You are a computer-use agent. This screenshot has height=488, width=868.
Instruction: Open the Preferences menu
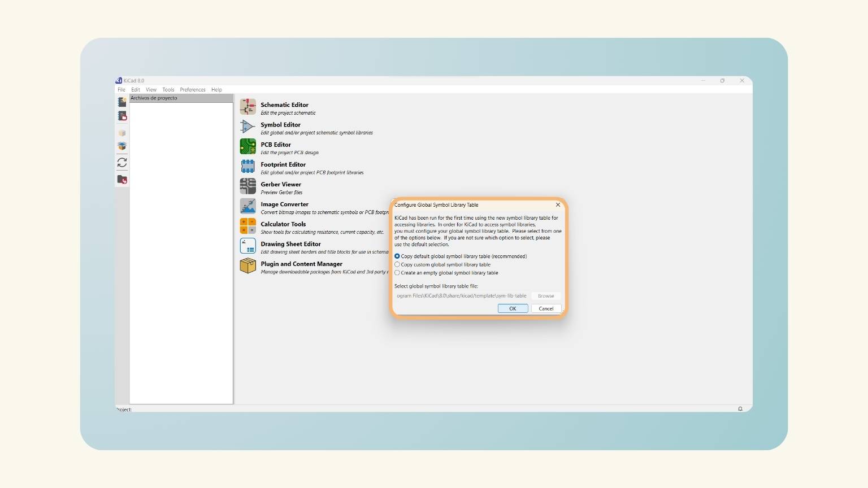click(x=193, y=90)
